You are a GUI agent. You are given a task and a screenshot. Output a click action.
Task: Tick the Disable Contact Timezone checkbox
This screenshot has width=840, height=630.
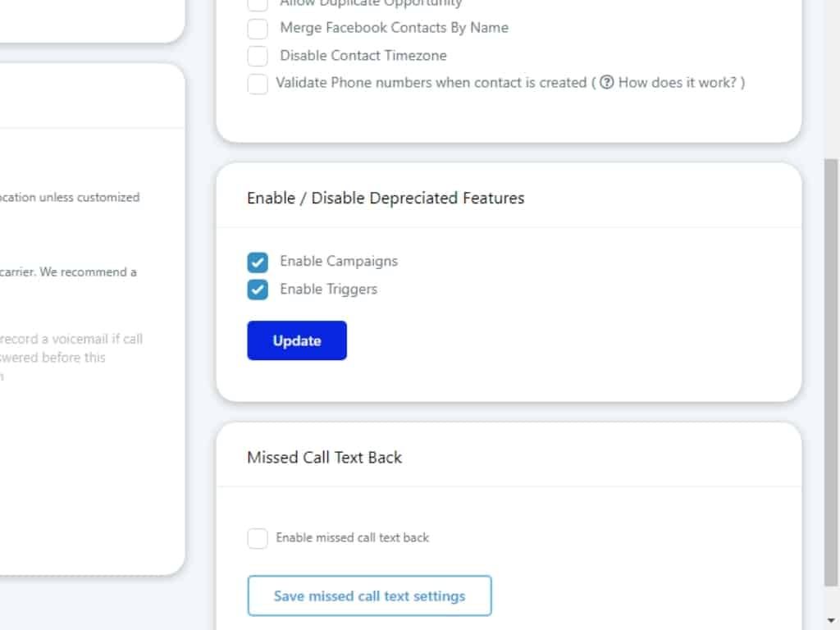tap(258, 57)
